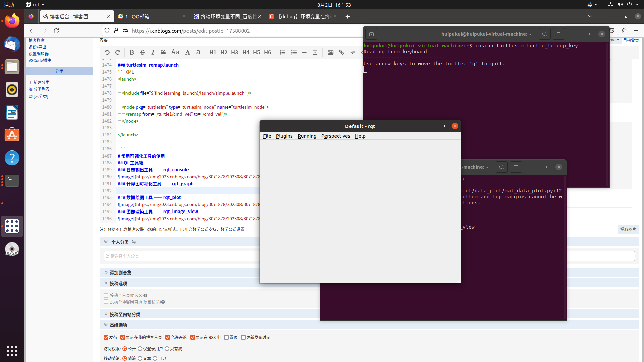
Task: Click the insert image toolbar icon
Action: click(330, 52)
